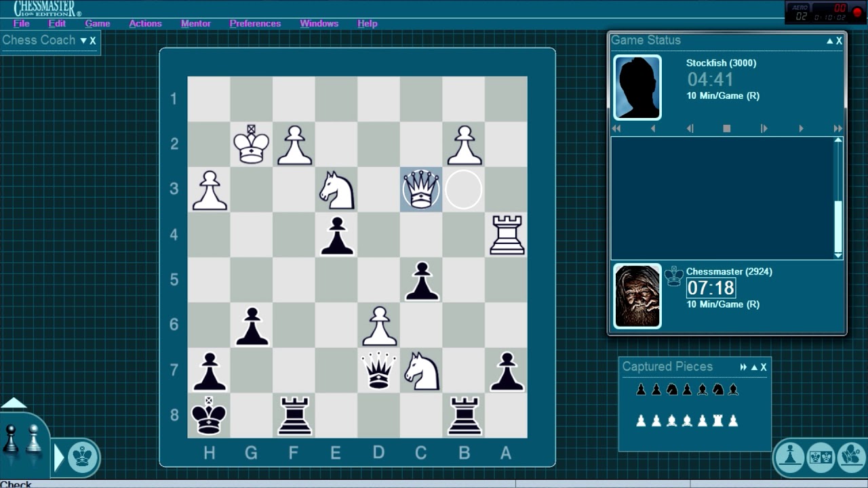Open the Actions menu

(145, 23)
